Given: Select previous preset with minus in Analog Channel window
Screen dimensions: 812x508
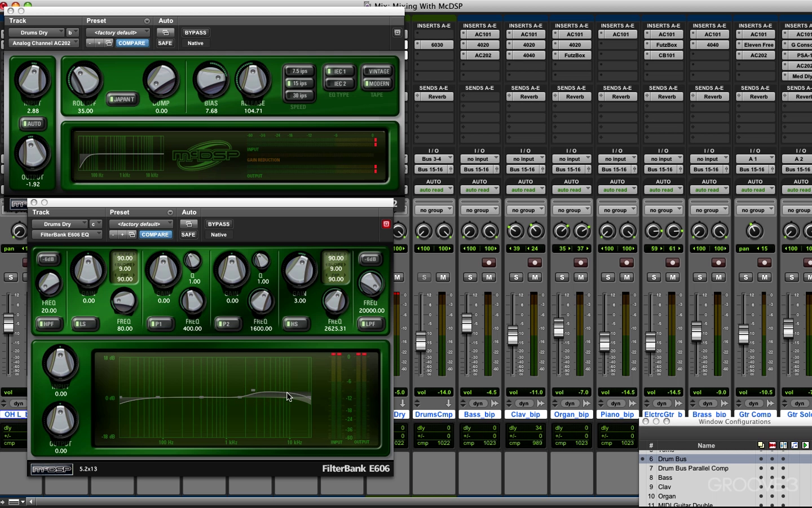Looking at the screenshot, I should point(90,43).
